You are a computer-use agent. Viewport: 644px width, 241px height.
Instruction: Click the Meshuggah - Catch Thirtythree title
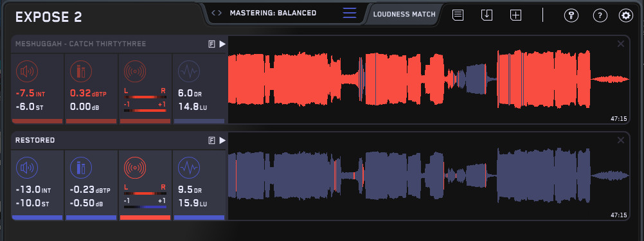pyautogui.click(x=80, y=44)
